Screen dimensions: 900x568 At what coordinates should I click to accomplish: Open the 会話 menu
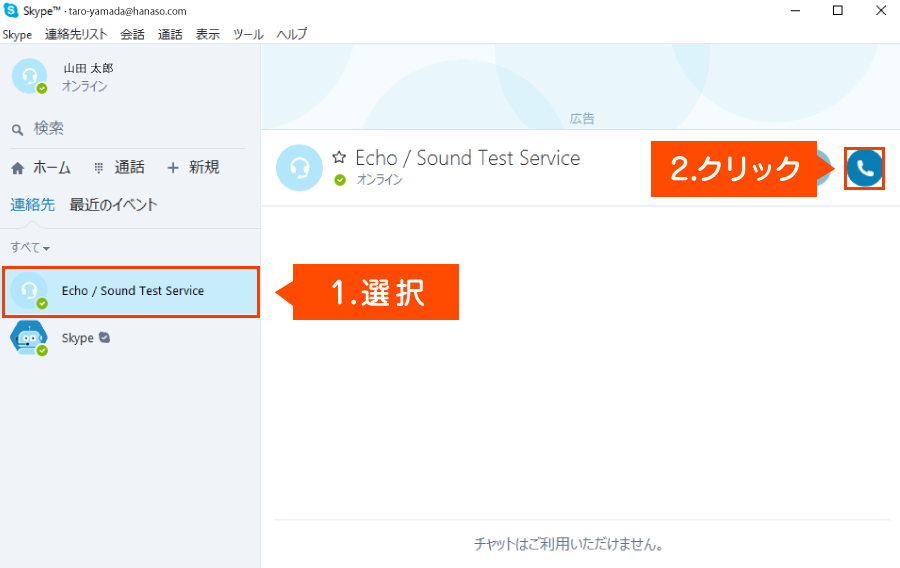[132, 34]
